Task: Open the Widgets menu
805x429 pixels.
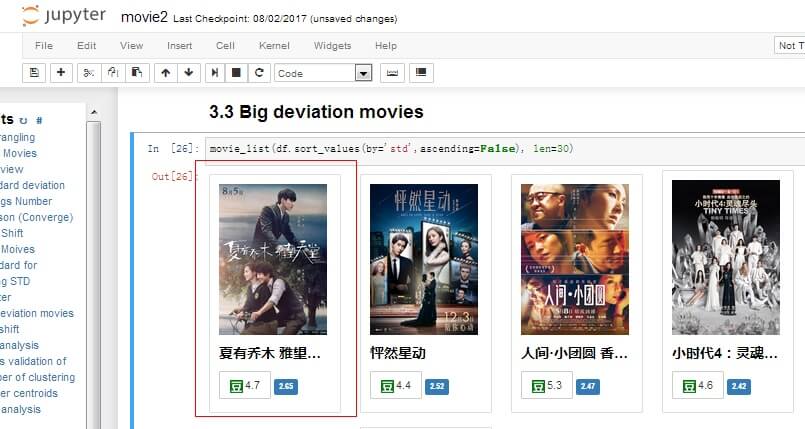Action: (x=332, y=46)
